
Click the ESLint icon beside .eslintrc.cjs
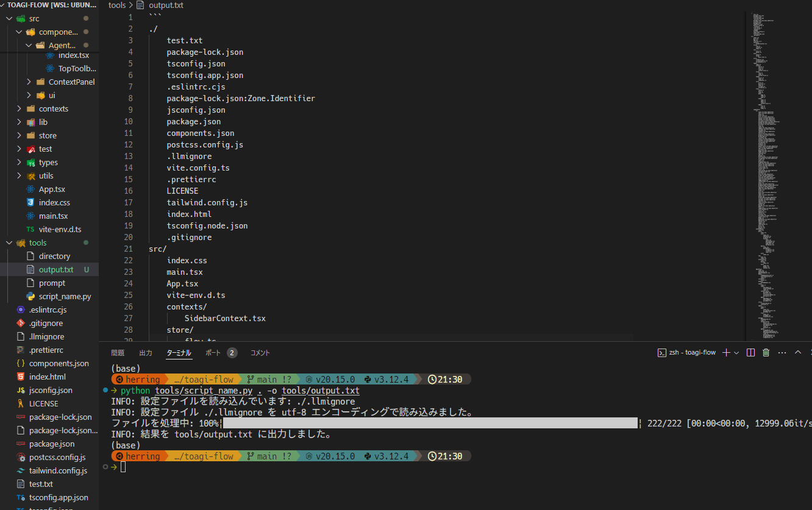point(21,310)
